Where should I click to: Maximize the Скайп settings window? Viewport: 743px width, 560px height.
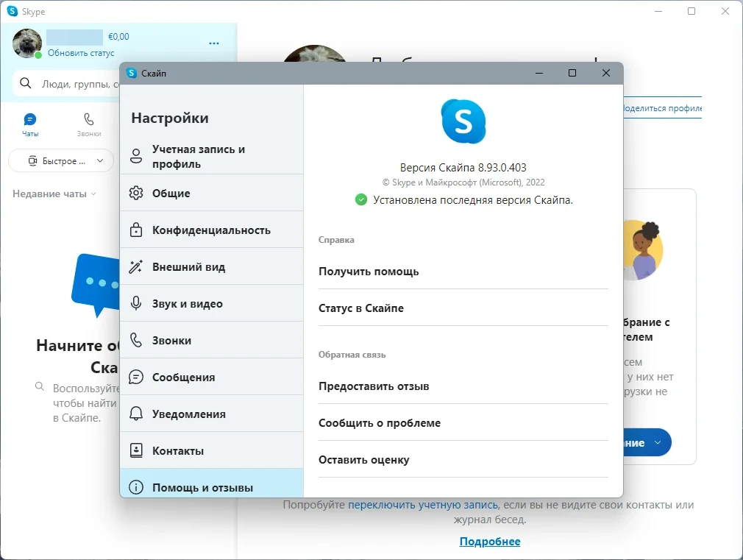click(x=572, y=73)
